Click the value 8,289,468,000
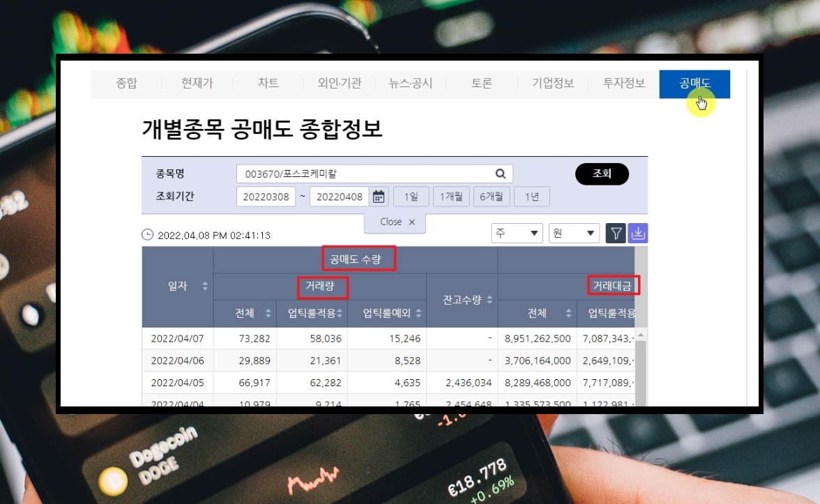This screenshot has height=504, width=820. pyautogui.click(x=538, y=383)
